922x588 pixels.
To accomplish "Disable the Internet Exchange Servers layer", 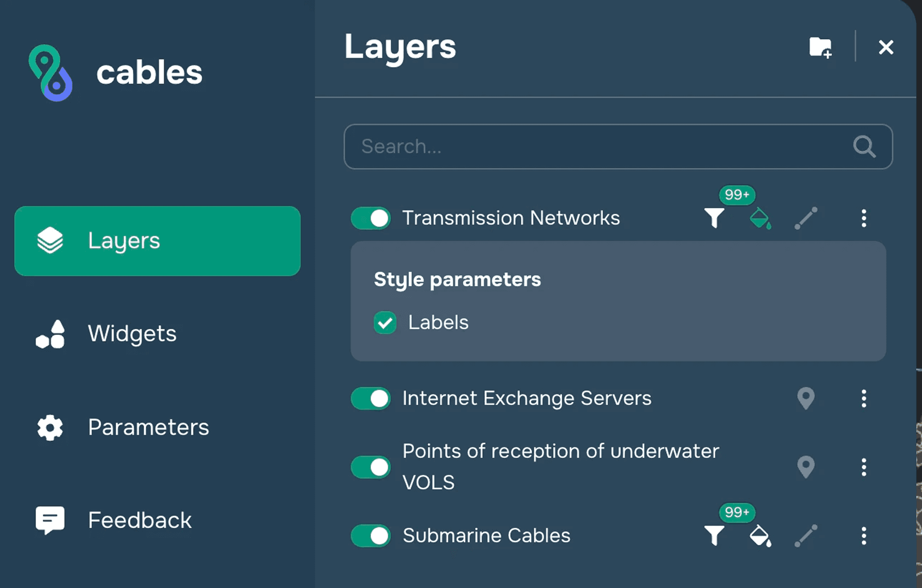I will click(x=371, y=399).
